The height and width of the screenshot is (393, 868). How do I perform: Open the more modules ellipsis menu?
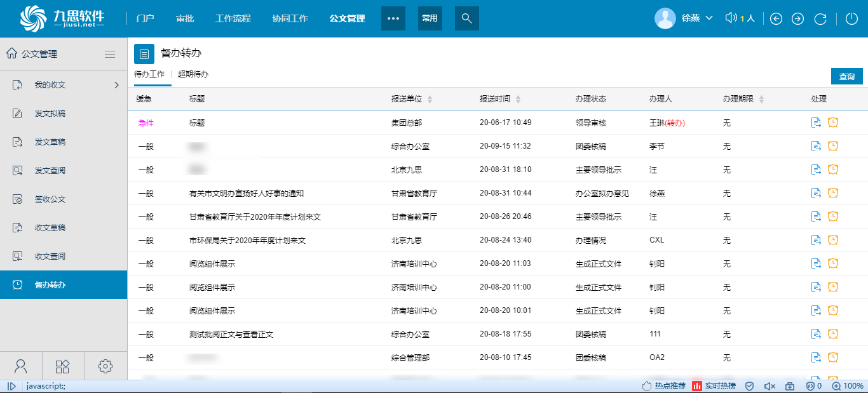393,18
